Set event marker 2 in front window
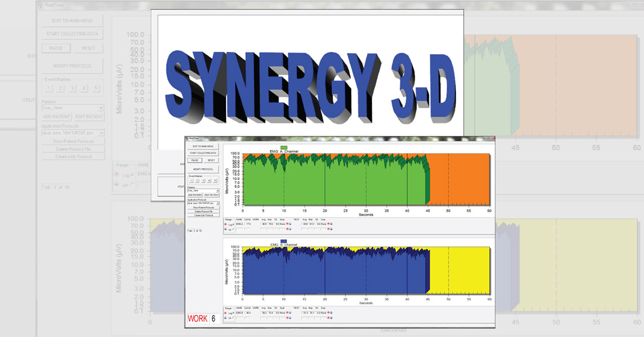Viewport: 644px width, 337px height. [197, 181]
